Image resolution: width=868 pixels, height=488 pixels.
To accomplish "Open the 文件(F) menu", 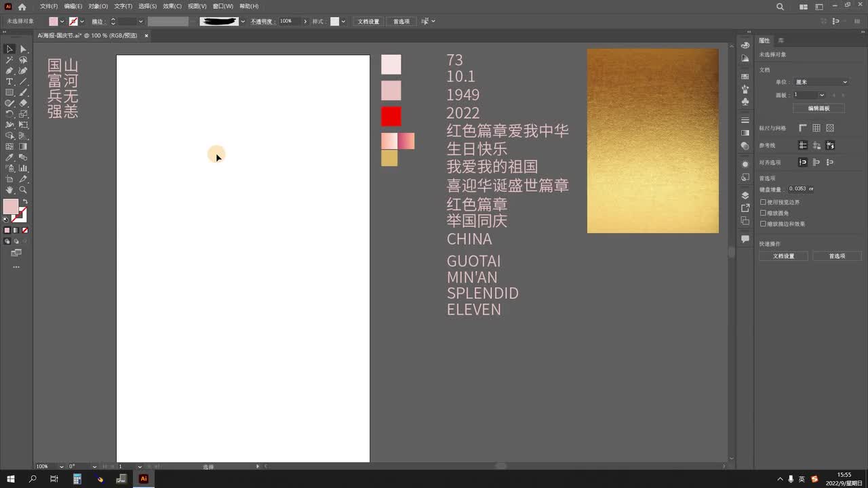I will (x=49, y=6).
